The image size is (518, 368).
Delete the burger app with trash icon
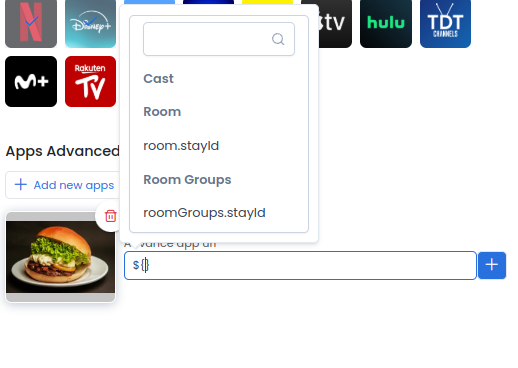(x=111, y=216)
